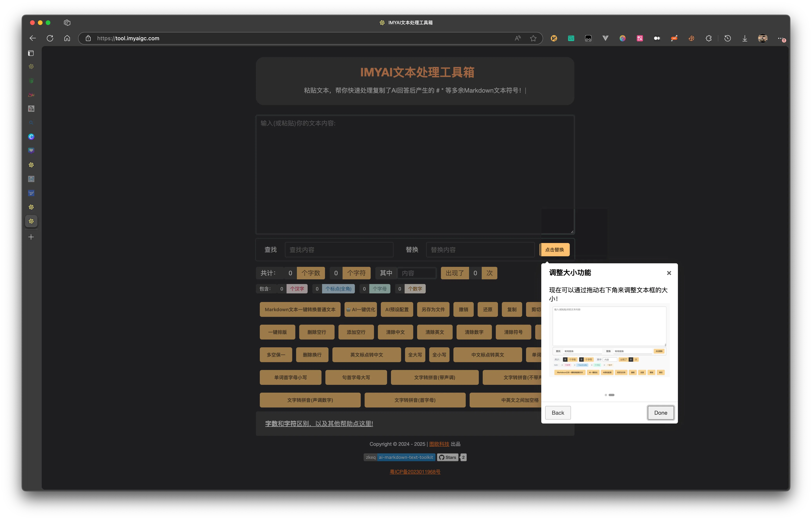Add a new tab with the plus icon

(x=31, y=237)
